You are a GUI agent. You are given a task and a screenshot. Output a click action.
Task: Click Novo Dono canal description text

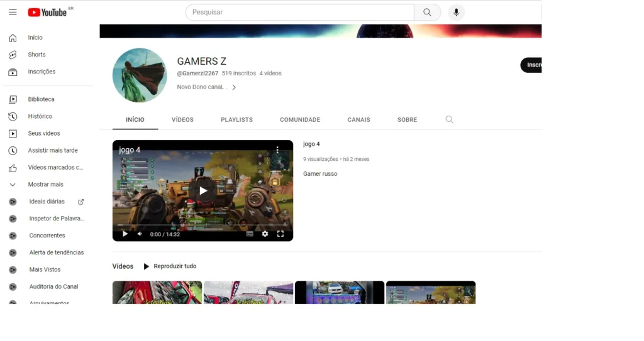(202, 87)
